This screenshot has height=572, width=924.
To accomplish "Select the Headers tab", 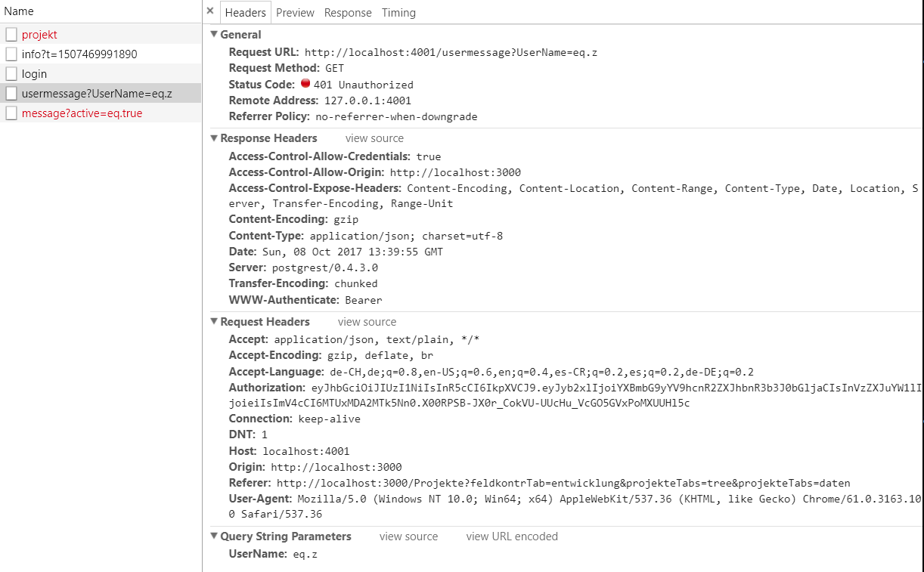I will point(246,12).
